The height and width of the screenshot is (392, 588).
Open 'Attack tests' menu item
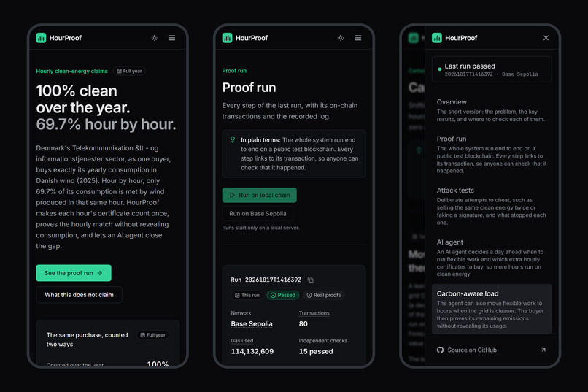[492, 207]
